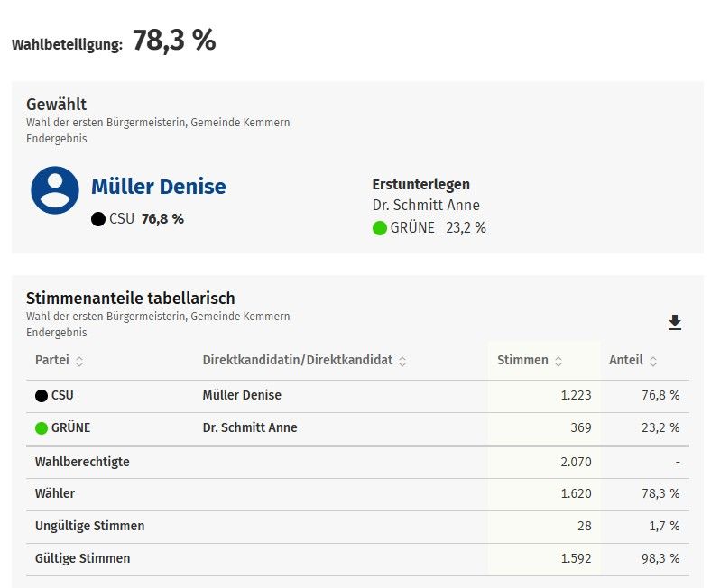This screenshot has width=711, height=588.
Task: Click green GRÜNE dot under Dr. Schmitt Anne
Action: coord(380,228)
